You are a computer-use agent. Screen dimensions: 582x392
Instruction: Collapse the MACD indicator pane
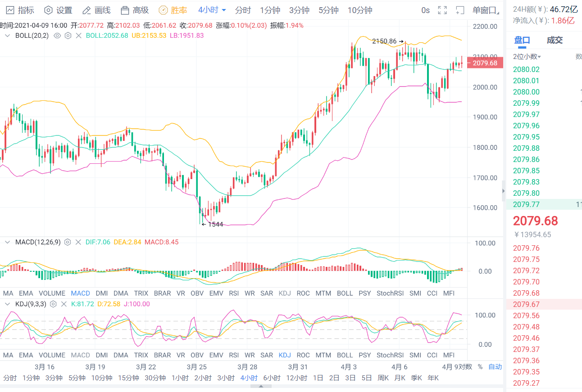point(7,242)
